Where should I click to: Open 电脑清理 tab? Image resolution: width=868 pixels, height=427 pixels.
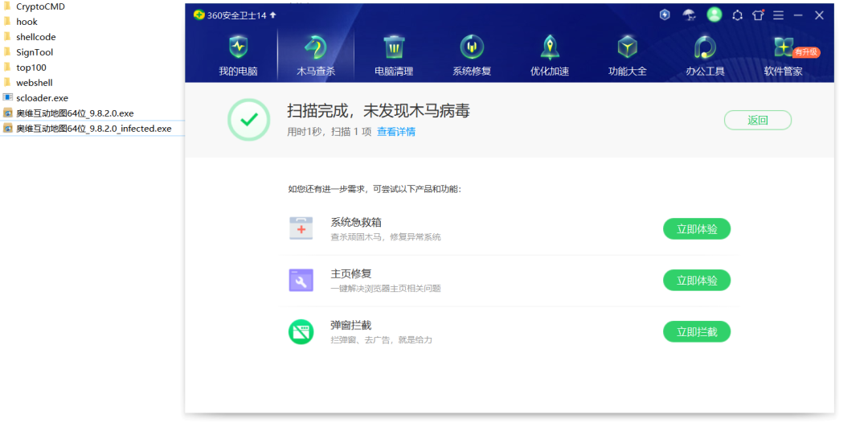coord(394,55)
